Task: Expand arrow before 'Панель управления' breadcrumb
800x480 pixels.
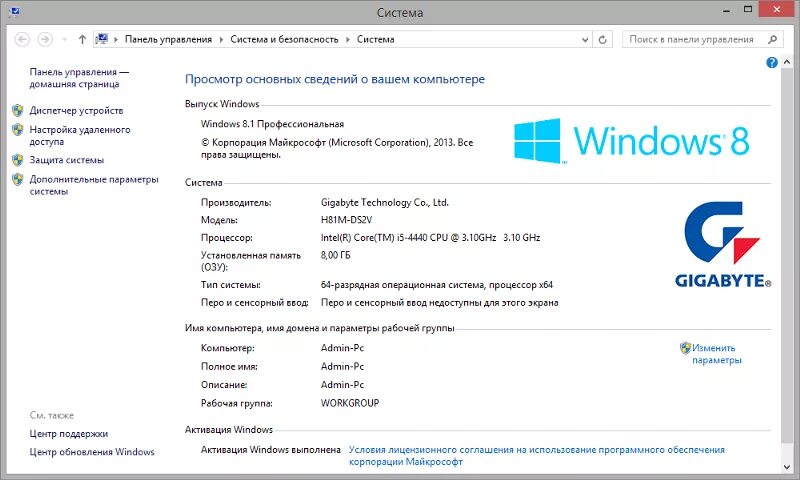Action: [x=116, y=39]
